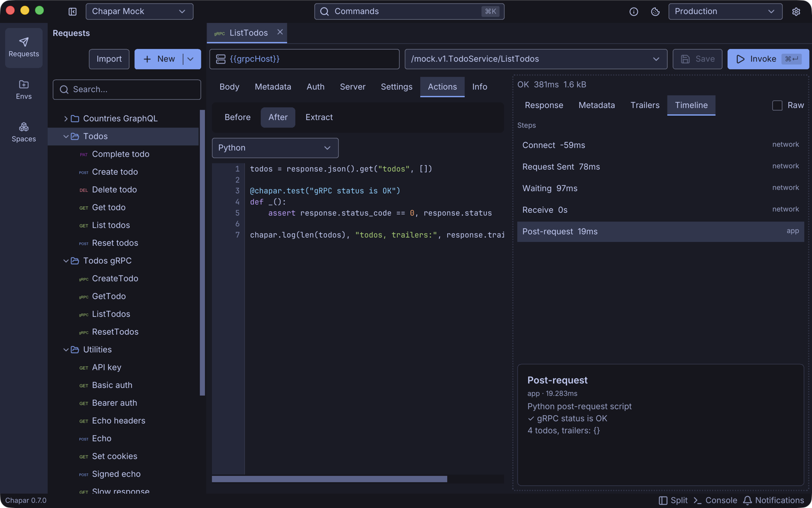Select the Post-request timeline step

[661, 232]
